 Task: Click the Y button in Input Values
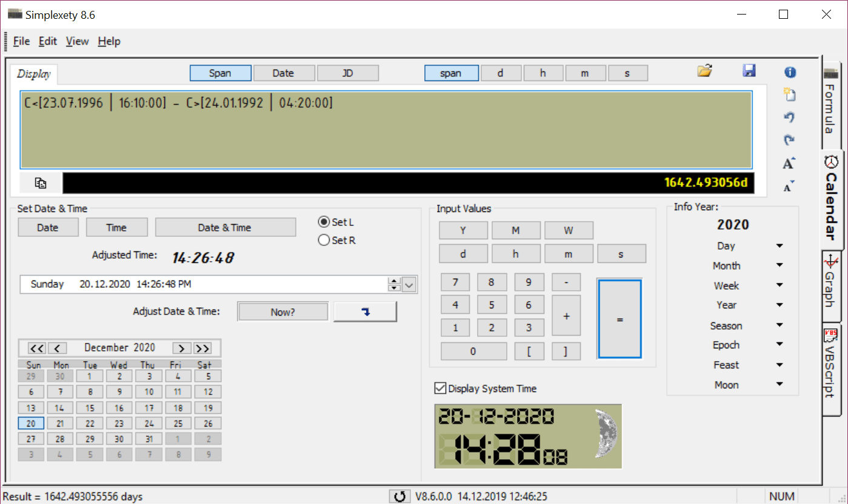(463, 231)
